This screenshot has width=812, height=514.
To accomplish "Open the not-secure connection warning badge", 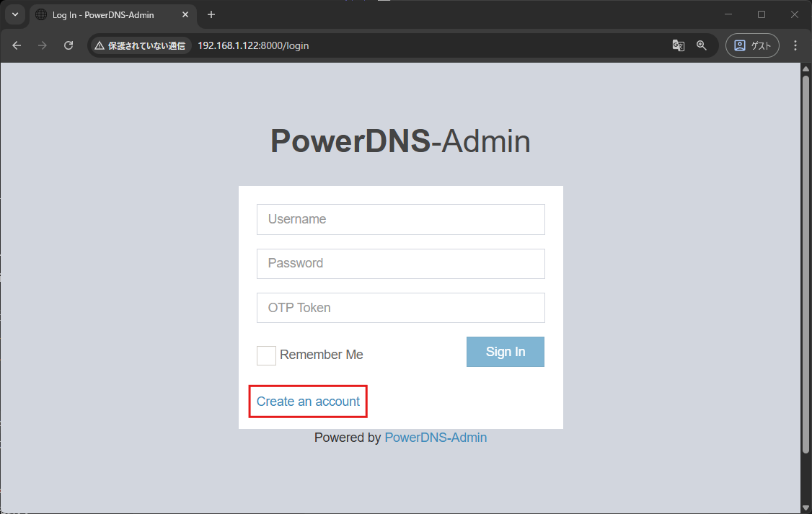I will [141, 45].
